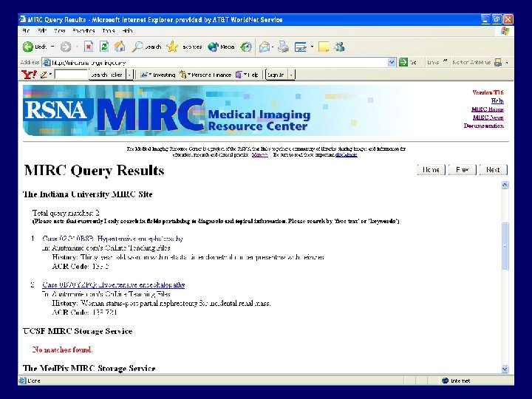The height and width of the screenshot is (399, 532).
Task: Click the Print icon
Action: [x=283, y=47]
